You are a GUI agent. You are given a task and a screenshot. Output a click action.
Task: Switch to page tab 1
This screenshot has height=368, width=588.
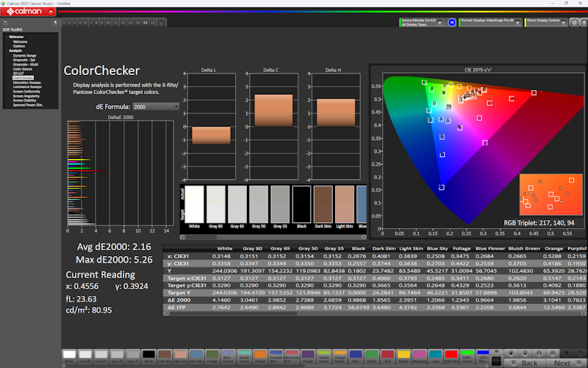(x=64, y=23)
